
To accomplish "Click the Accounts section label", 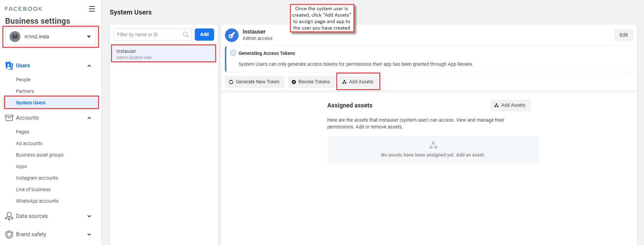I will [x=27, y=118].
